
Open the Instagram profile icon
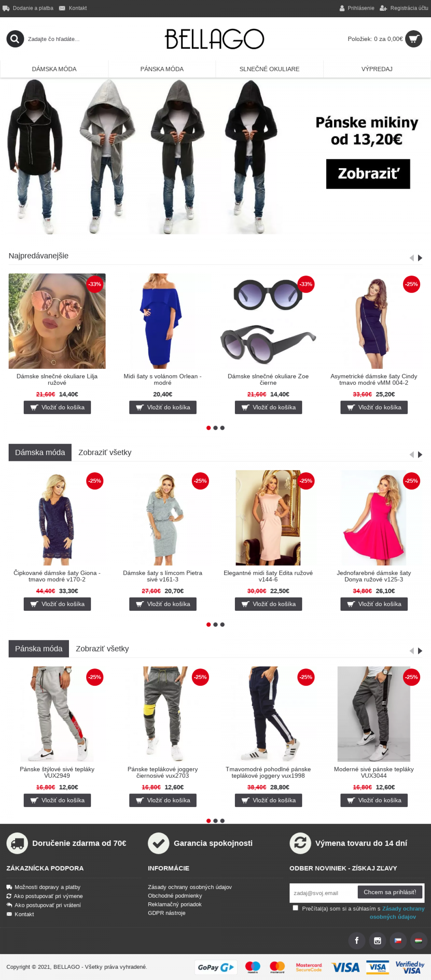pyautogui.click(x=377, y=940)
